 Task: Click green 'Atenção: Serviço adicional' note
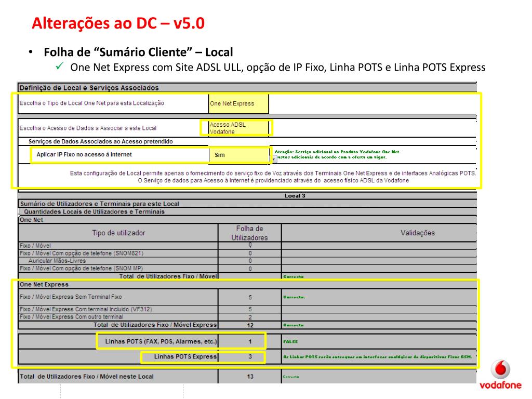point(338,154)
